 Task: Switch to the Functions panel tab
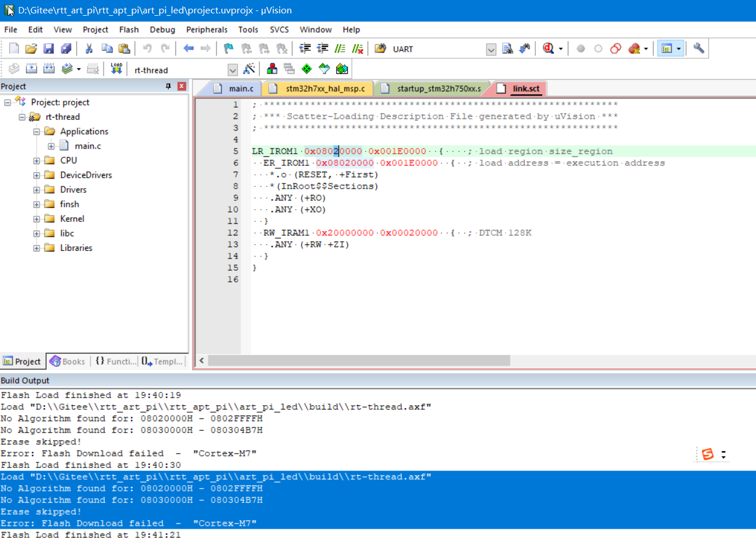click(115, 362)
